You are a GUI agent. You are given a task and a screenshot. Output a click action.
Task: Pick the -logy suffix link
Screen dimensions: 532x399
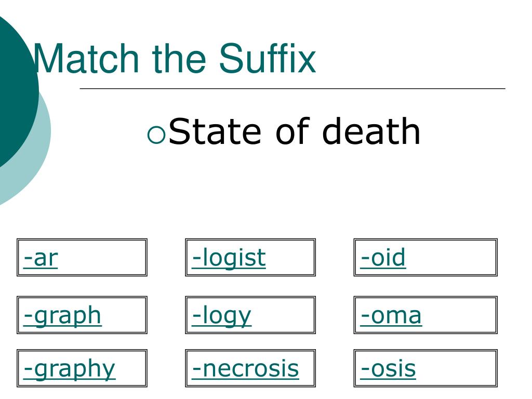pyautogui.click(x=221, y=316)
